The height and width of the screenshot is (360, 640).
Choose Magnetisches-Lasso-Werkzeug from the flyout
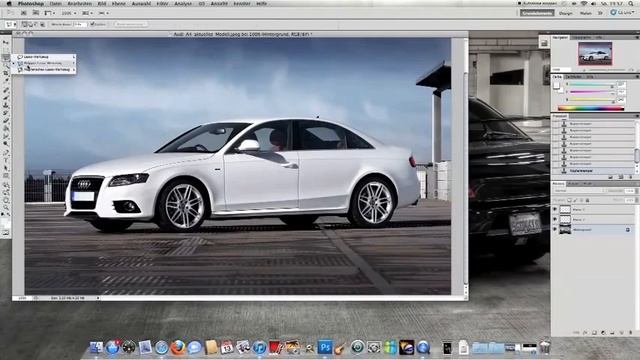click(44, 70)
